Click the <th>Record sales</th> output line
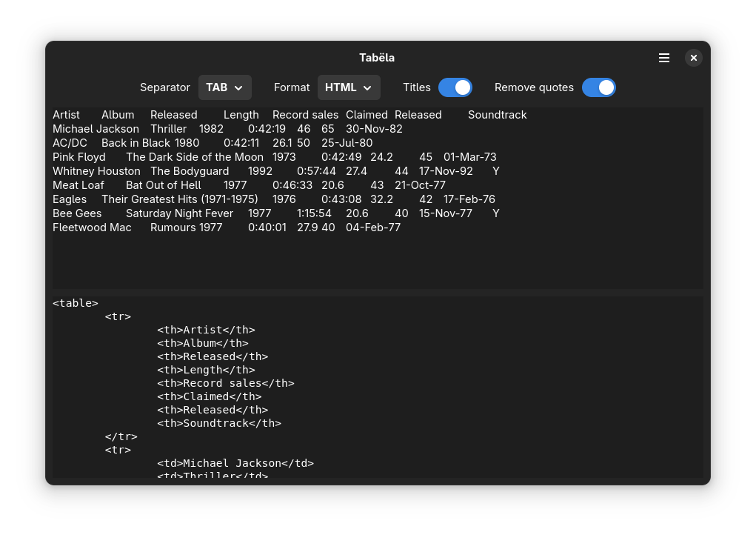 click(226, 383)
